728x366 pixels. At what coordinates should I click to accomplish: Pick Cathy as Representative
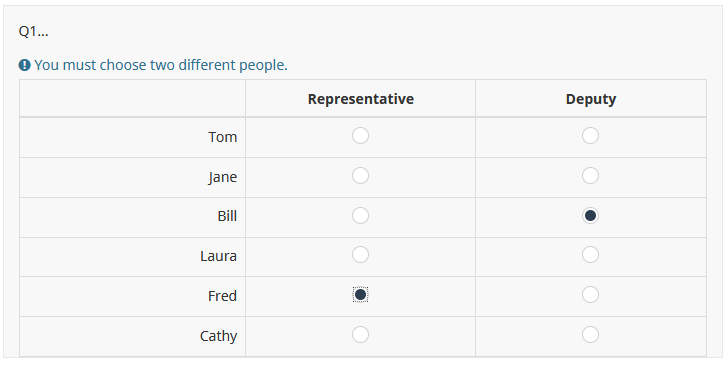[x=360, y=334]
